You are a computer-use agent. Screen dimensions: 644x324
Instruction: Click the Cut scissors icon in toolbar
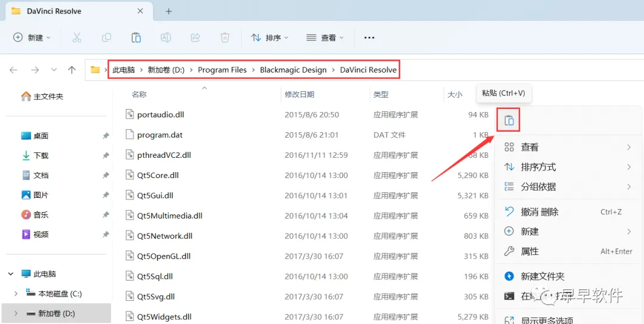pyautogui.click(x=77, y=38)
